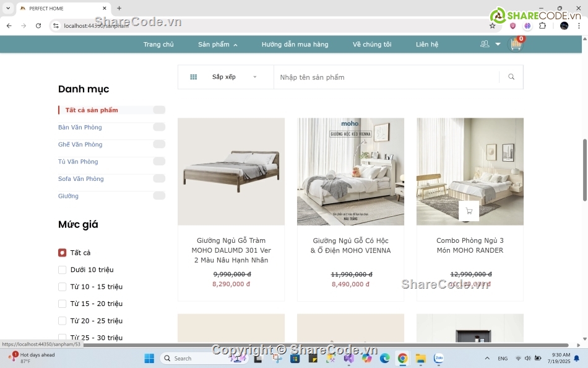Click the user account icon in navbar
The height and width of the screenshot is (368, 588).
tap(485, 44)
